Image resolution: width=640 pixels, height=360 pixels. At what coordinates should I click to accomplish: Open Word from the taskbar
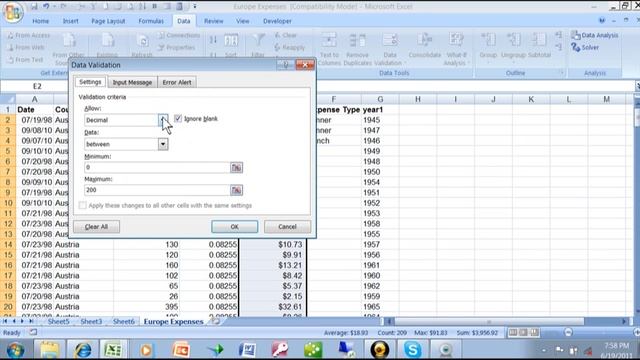pos(248,350)
